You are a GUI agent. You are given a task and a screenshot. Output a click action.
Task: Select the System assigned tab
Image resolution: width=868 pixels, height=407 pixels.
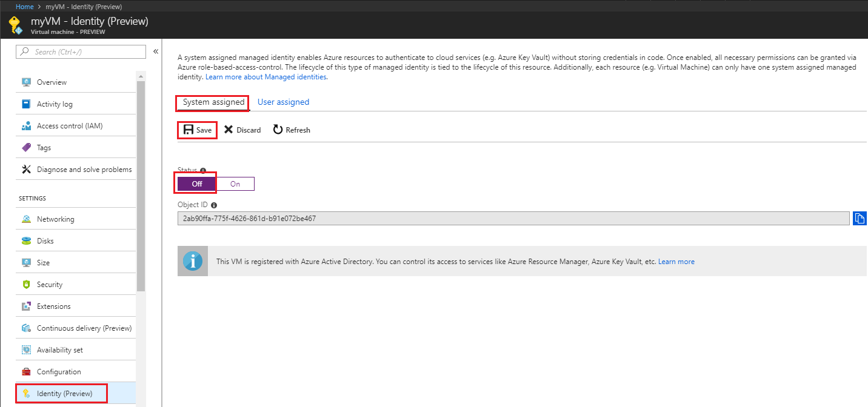(x=213, y=102)
